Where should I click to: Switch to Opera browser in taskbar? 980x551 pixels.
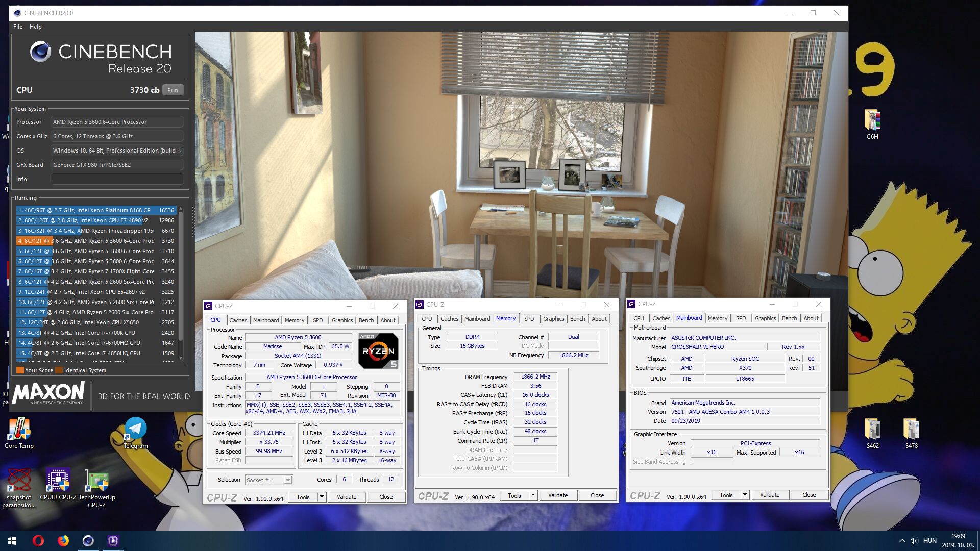[x=38, y=541]
